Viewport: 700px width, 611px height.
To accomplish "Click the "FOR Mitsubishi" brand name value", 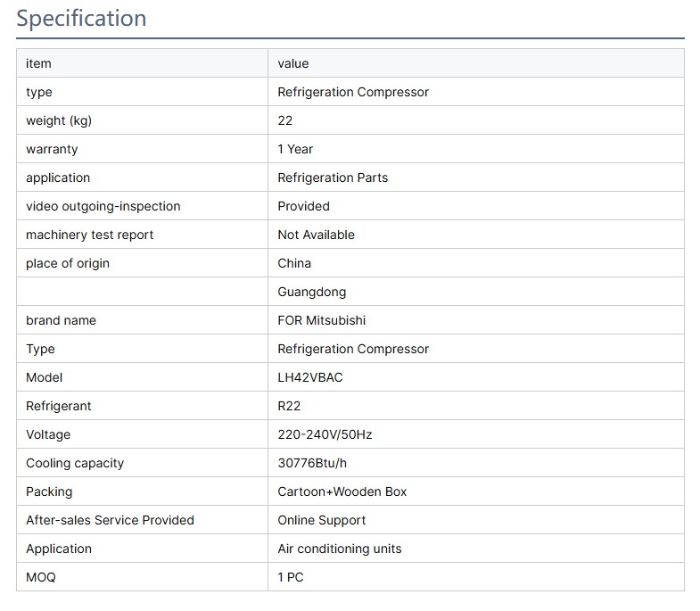I will coord(322,320).
